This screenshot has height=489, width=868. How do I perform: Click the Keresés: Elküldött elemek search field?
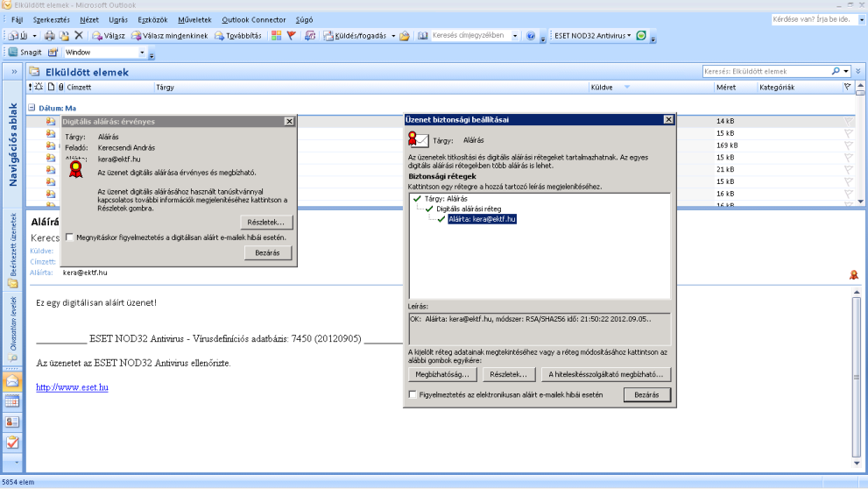point(766,72)
